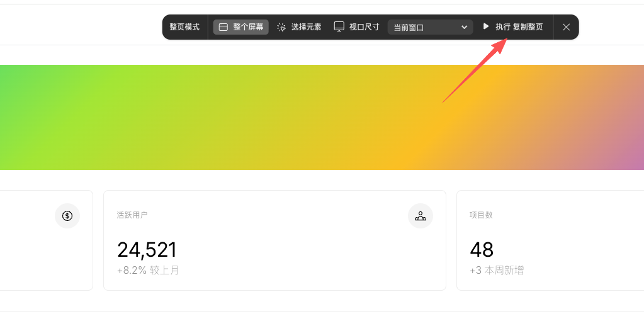Click the 视口尺寸 monitor icon
Viewport: 644px width, 326px height.
pos(339,26)
